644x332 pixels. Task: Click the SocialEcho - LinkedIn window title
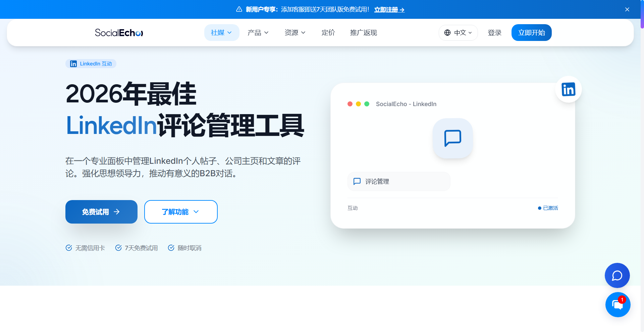click(406, 104)
